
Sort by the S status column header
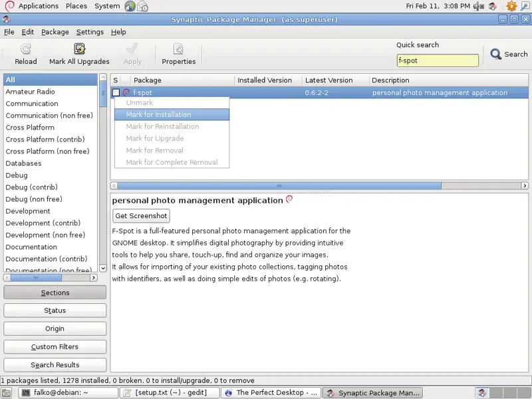click(x=116, y=80)
